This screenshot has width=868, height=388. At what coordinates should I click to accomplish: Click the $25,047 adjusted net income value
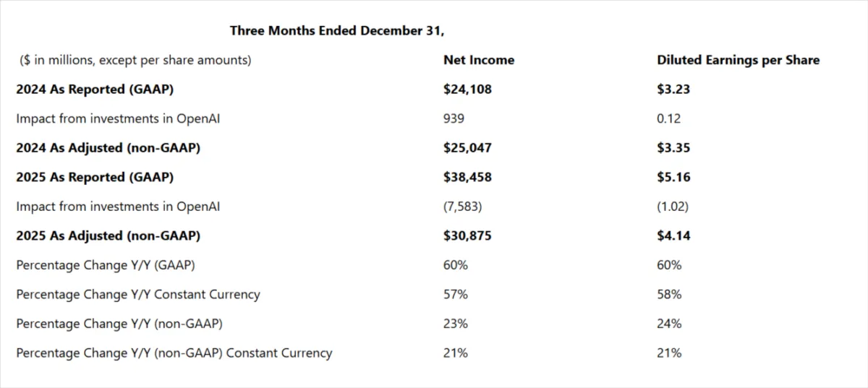[467, 148]
